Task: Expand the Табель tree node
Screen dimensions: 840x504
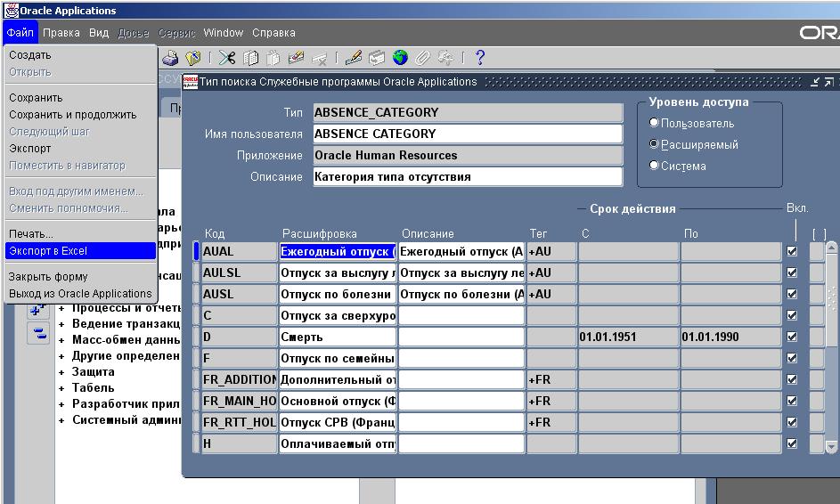Action: [x=61, y=388]
